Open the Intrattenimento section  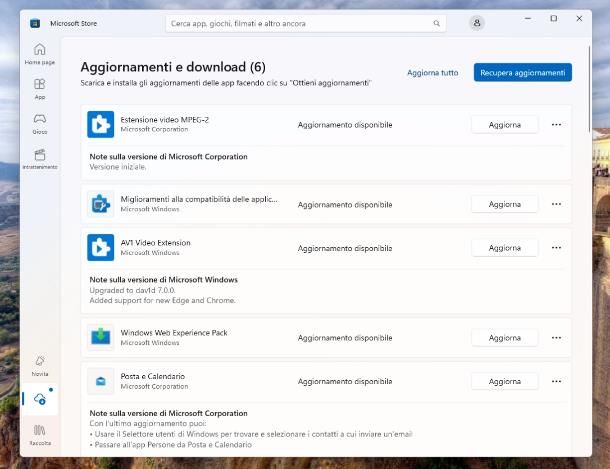pyautogui.click(x=40, y=159)
